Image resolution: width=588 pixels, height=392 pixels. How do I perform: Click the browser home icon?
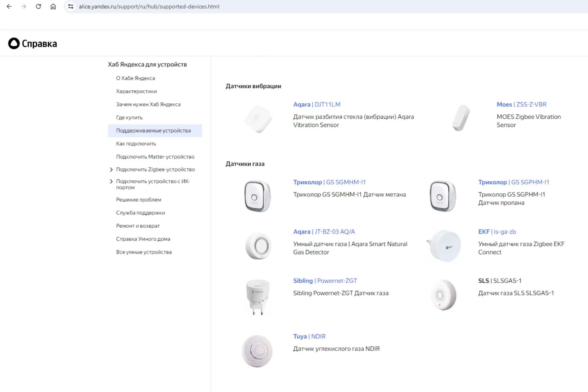coord(53,6)
